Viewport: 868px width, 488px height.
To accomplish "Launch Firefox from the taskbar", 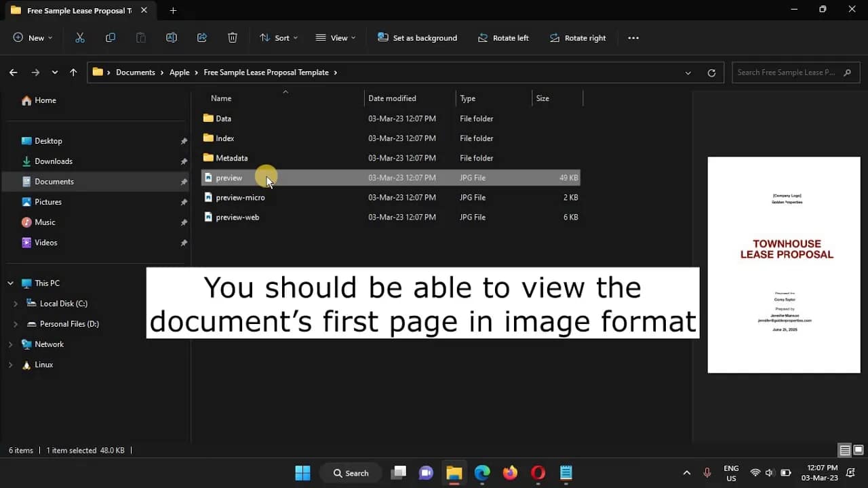I will pos(510,472).
